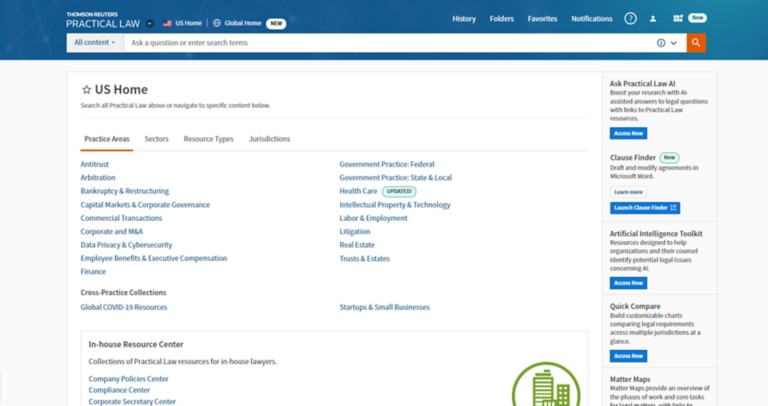Go to Global Home link
This screenshot has width=768, height=406.
242,23
